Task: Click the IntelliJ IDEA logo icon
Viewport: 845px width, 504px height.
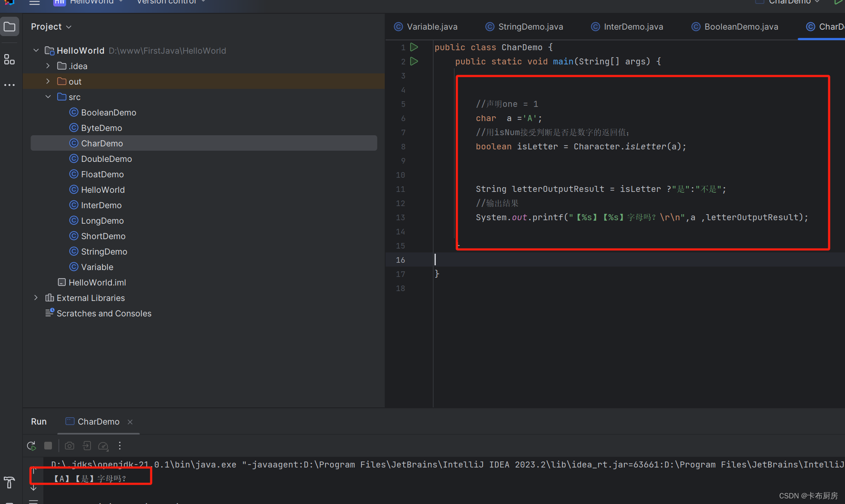Action: 9,3
